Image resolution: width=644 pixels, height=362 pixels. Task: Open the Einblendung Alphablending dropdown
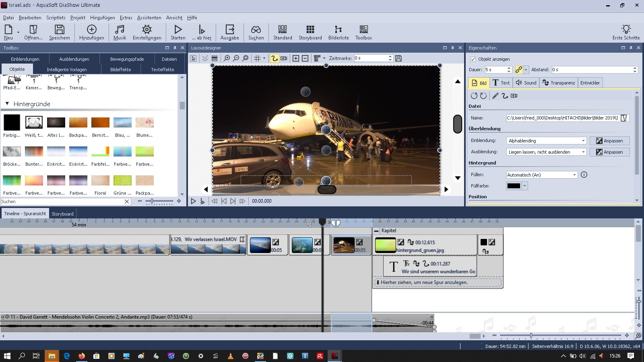point(583,141)
